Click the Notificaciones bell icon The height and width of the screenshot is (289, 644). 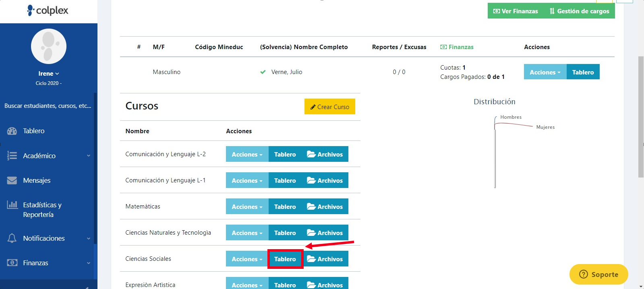tap(12, 238)
